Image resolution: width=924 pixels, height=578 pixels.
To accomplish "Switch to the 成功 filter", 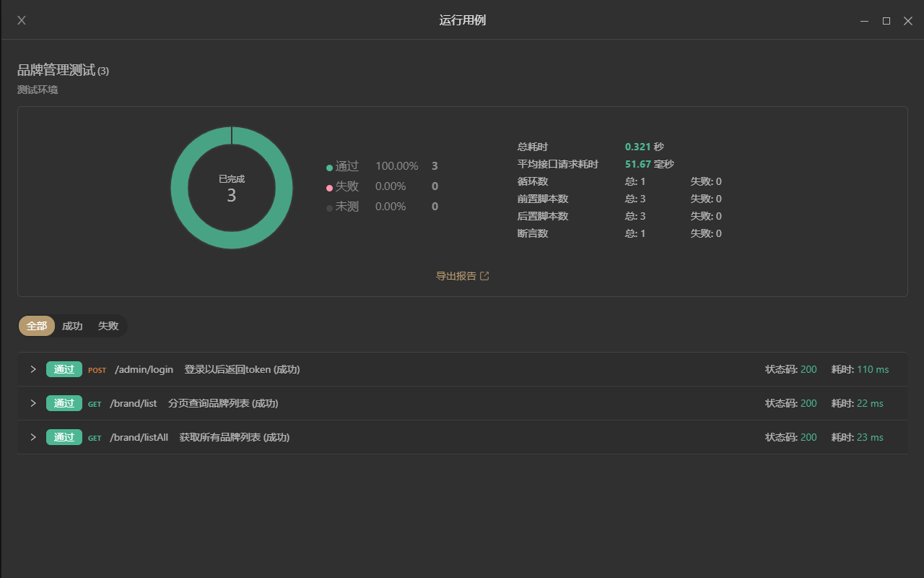I will click(72, 326).
